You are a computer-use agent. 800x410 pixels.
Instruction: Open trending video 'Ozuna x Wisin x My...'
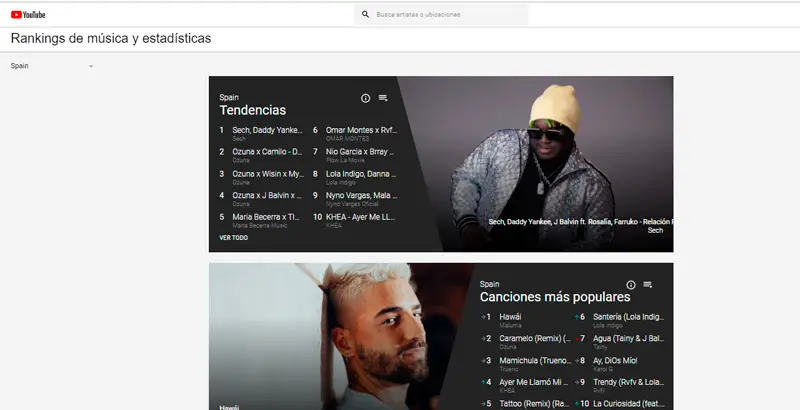pyautogui.click(x=268, y=173)
